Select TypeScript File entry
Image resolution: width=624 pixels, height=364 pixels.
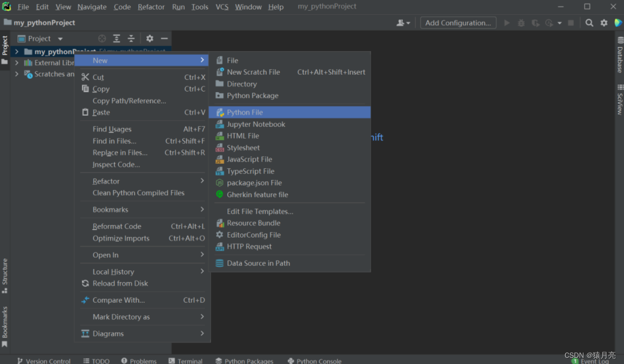289,171
